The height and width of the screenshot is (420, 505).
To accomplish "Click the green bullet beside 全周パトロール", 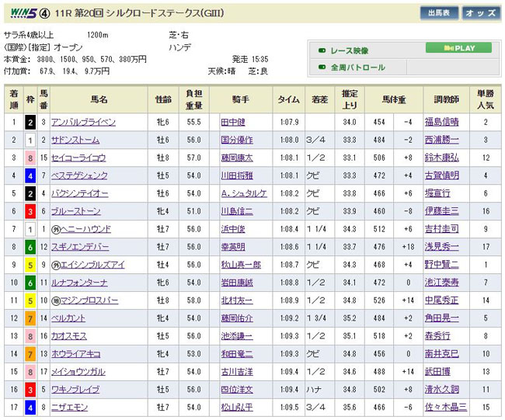I will click(320, 68).
